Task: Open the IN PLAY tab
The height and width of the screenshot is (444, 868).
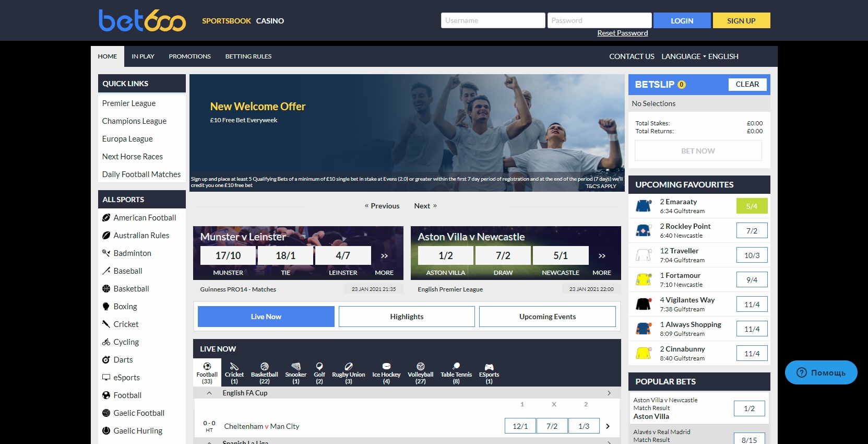Action: 143,56
